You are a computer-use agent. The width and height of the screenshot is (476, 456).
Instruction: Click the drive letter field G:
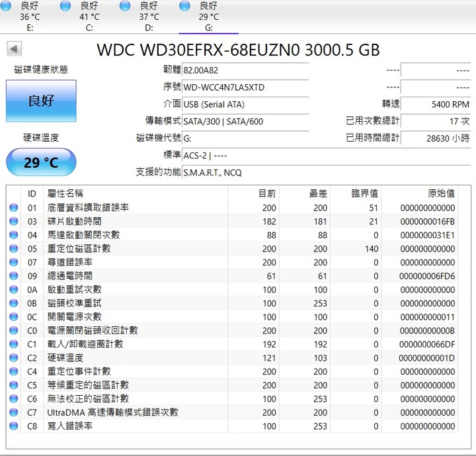coord(245,138)
